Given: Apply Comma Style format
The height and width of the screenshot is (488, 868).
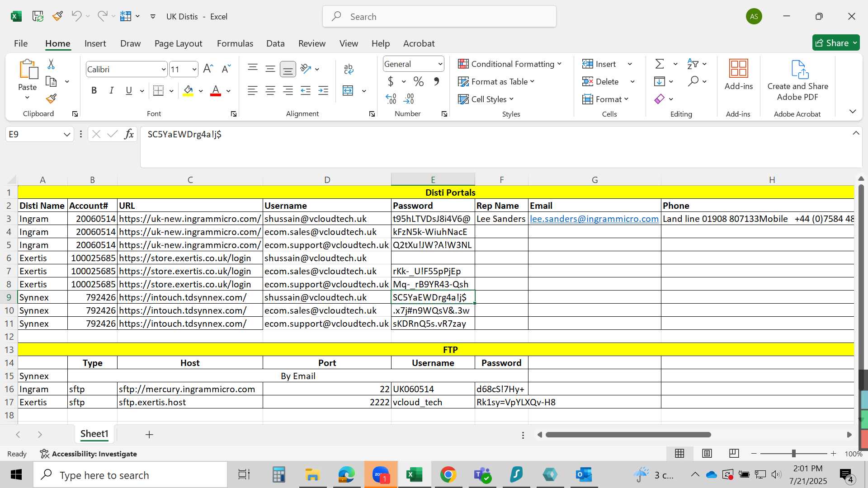Looking at the screenshot, I should (x=436, y=82).
